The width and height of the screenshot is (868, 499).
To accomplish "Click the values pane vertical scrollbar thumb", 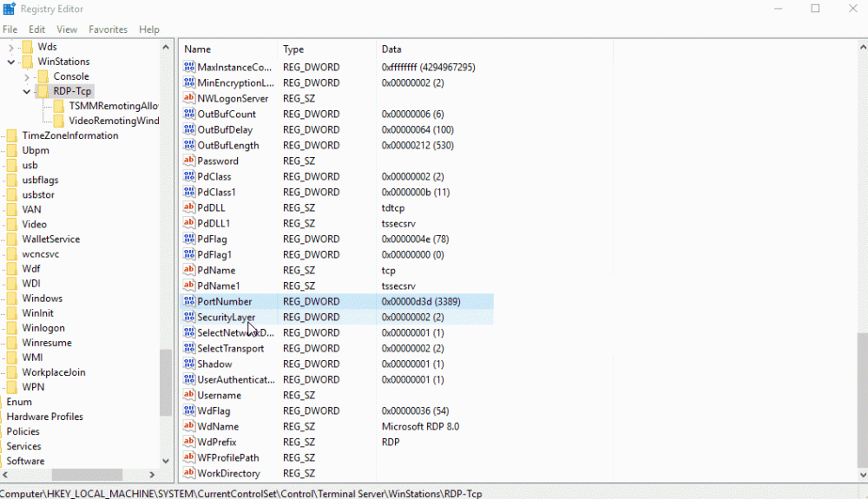I will (x=861, y=399).
